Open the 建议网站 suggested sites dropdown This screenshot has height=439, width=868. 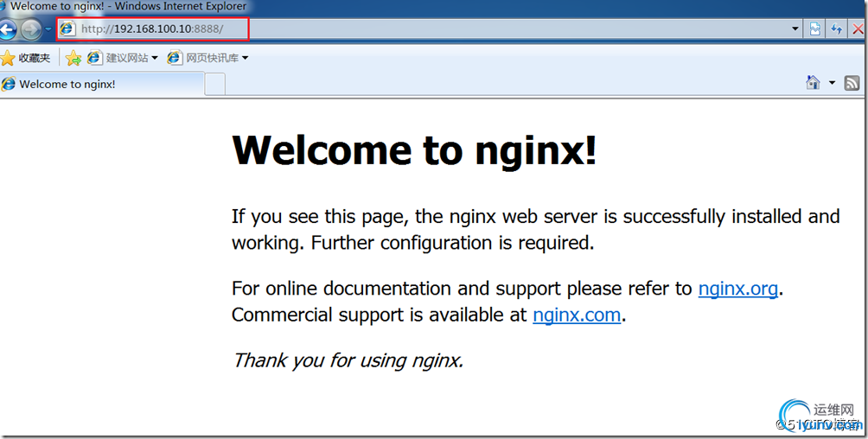pos(123,58)
